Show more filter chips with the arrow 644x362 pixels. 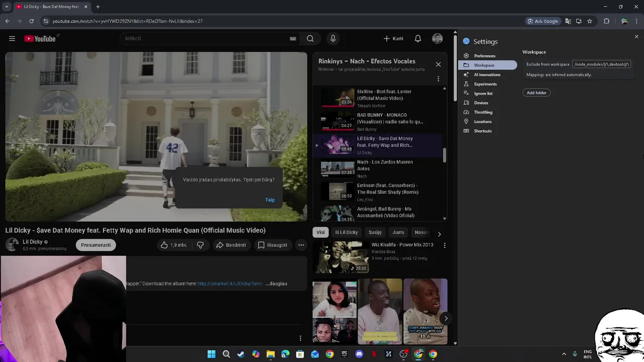439,234
